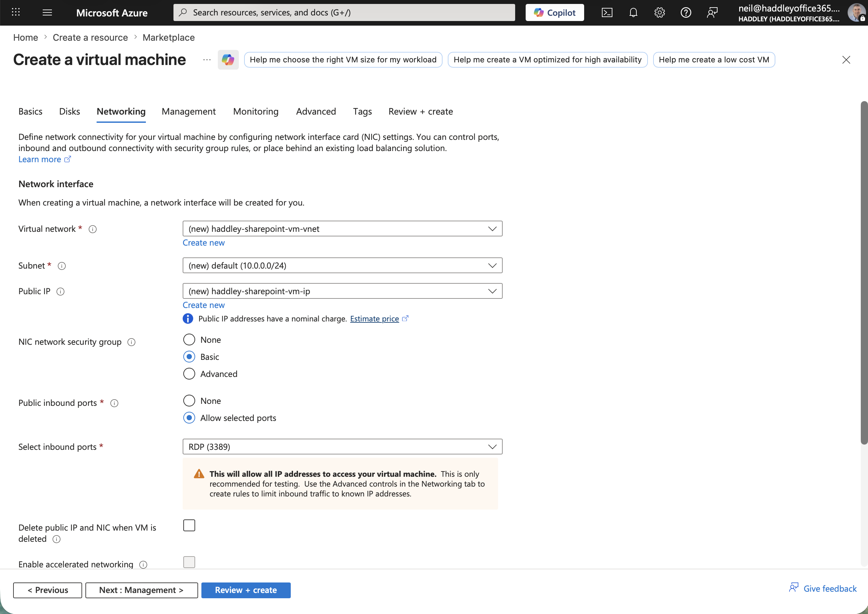868x614 pixels.
Task: Show info tooltip for Subnet
Action: point(62,266)
